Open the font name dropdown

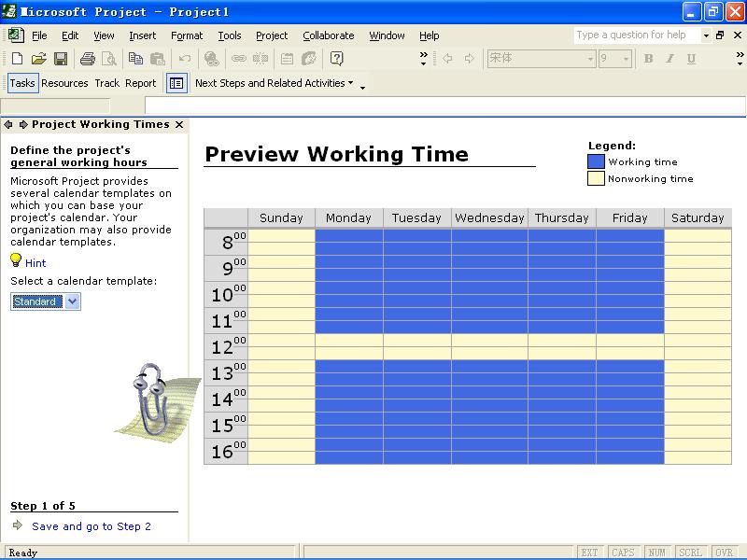[590, 59]
